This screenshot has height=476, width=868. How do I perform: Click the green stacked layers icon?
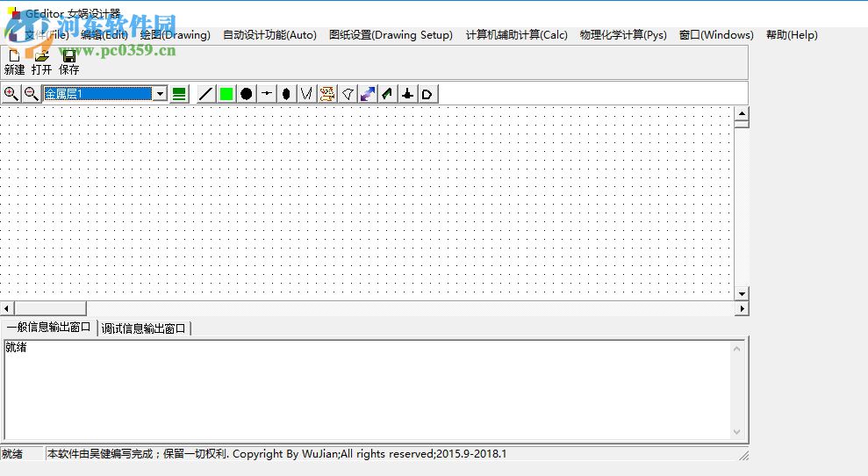pyautogui.click(x=179, y=94)
